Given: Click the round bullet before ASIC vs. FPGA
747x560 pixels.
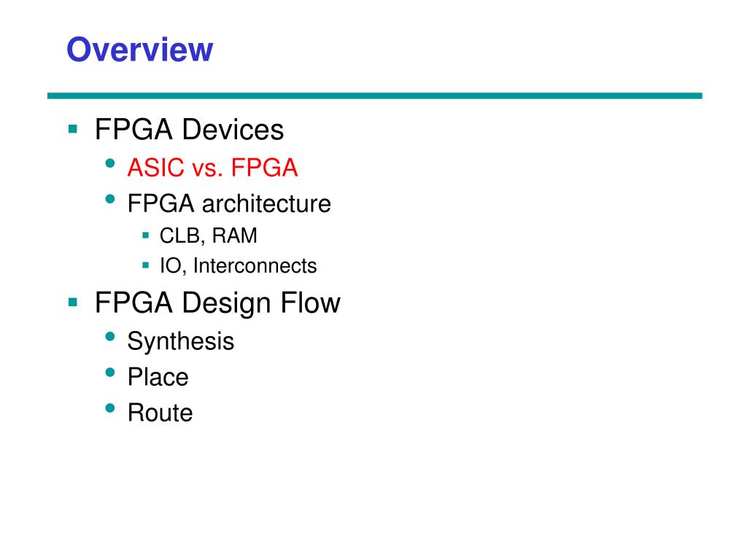Looking at the screenshot, I should [x=109, y=163].
